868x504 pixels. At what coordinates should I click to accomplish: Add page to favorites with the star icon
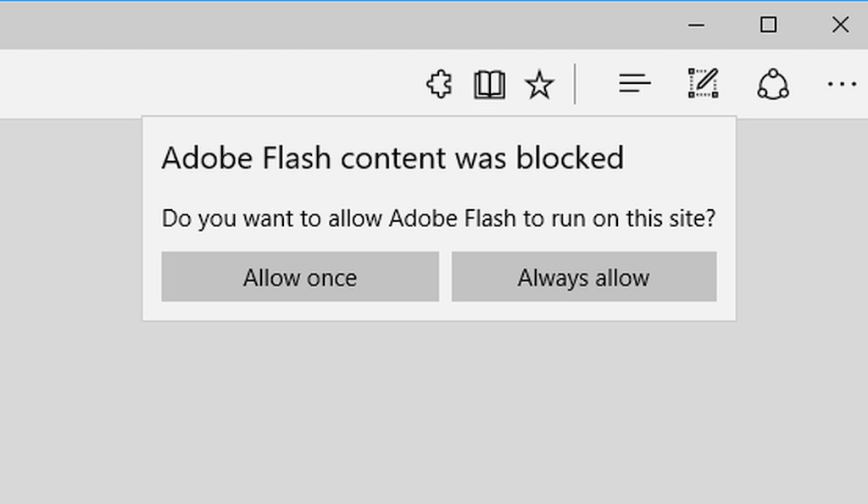pyautogui.click(x=539, y=85)
